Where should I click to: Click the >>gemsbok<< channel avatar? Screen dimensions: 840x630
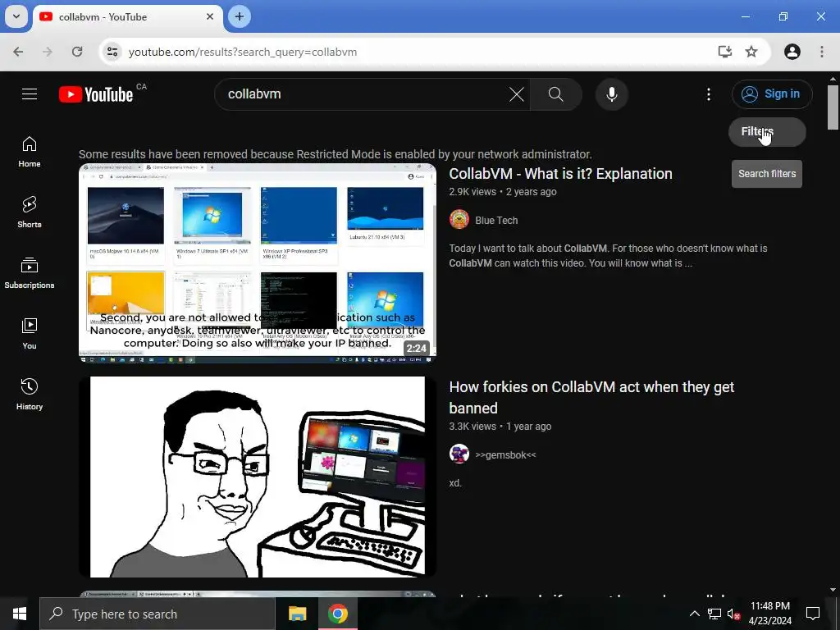459,454
